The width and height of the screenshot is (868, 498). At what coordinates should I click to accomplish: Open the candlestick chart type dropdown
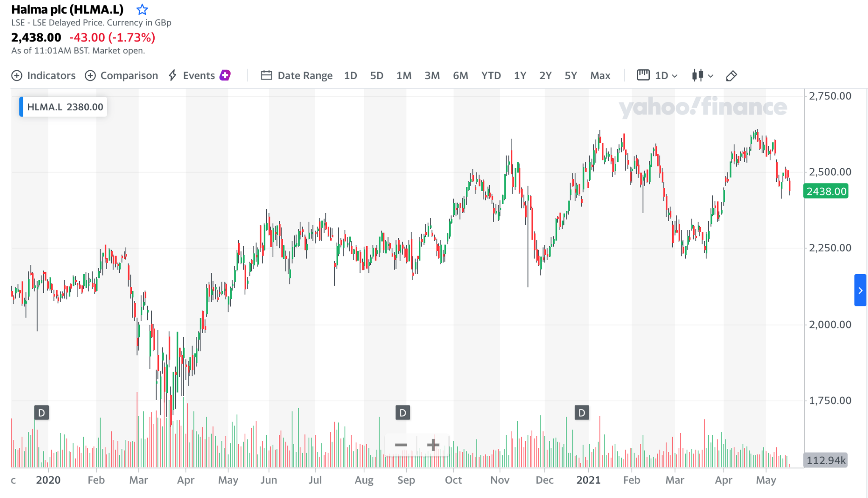(x=703, y=75)
